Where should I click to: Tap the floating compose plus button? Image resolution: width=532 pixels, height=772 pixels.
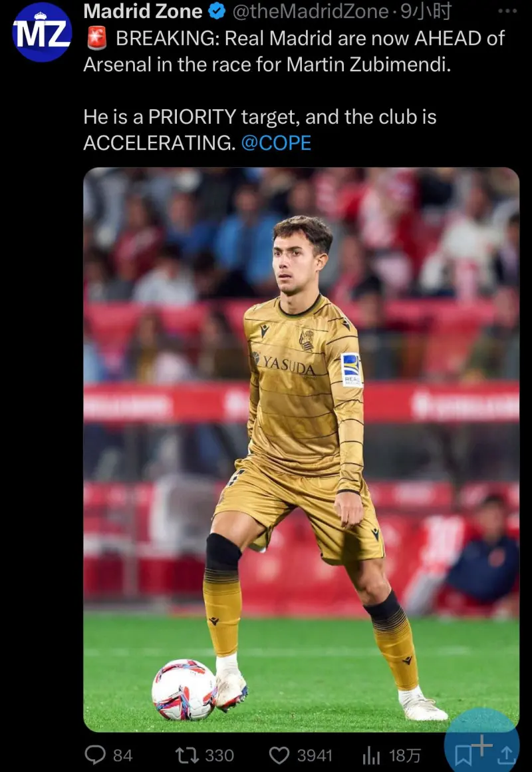[482, 746]
